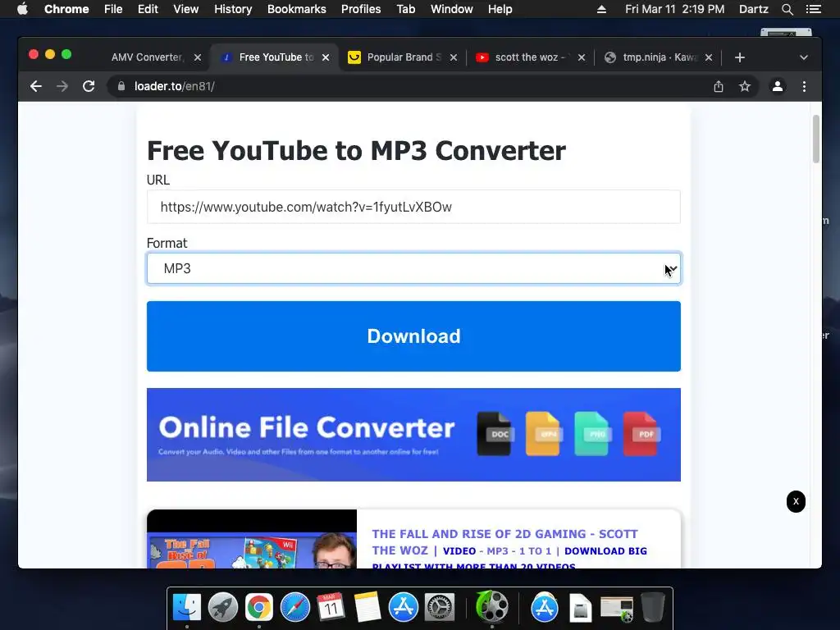The width and height of the screenshot is (840, 630).
Task: Open System Preferences gear in dock
Action: coord(440,607)
